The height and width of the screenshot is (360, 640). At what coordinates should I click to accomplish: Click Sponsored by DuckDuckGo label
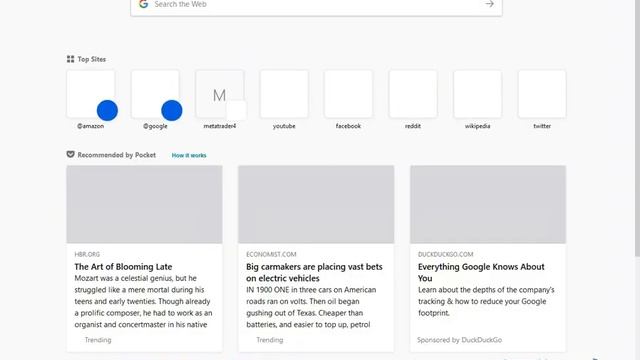pyautogui.click(x=460, y=340)
